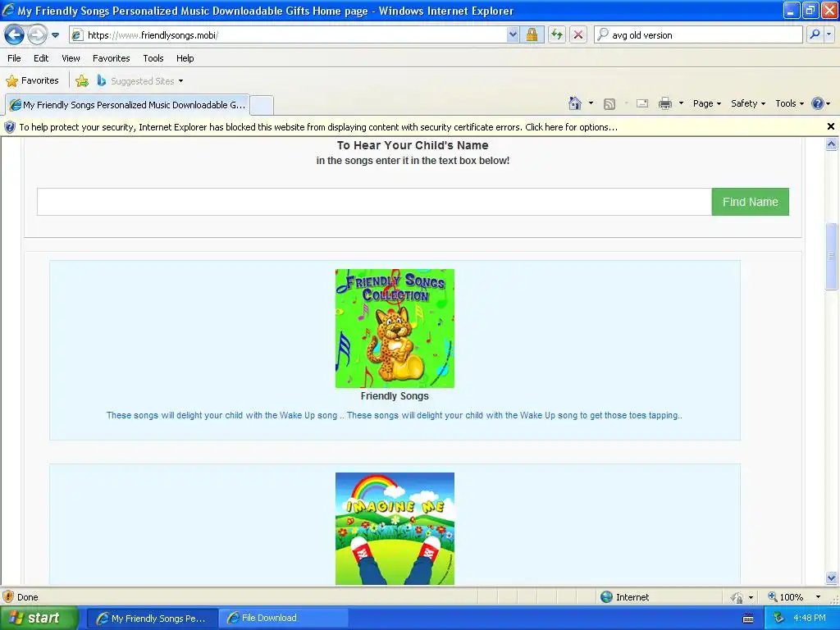Go back with the blue Back arrow

click(x=15, y=35)
